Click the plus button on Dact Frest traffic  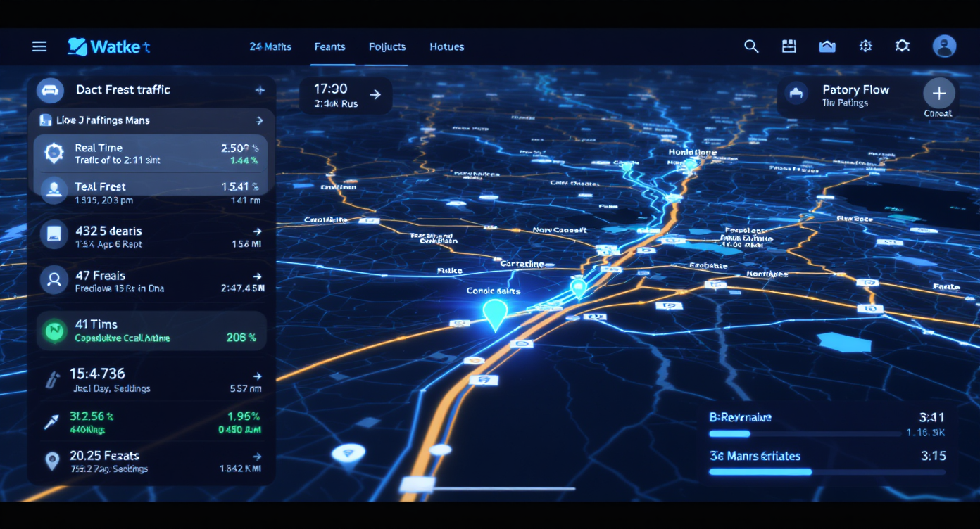(x=259, y=90)
